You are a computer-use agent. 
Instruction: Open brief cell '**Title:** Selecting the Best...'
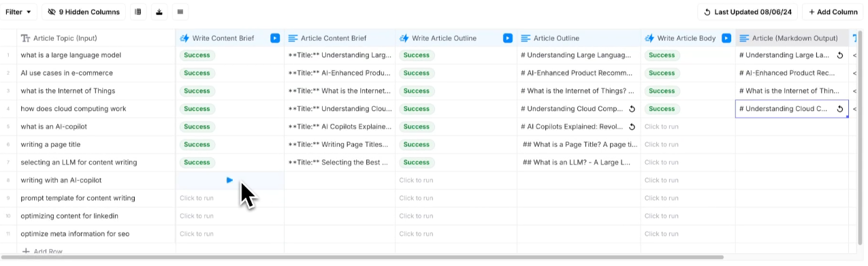340,162
